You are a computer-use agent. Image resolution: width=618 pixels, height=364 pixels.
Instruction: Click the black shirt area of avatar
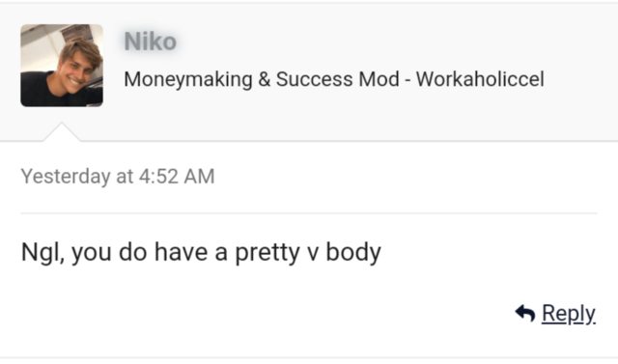(x=40, y=93)
